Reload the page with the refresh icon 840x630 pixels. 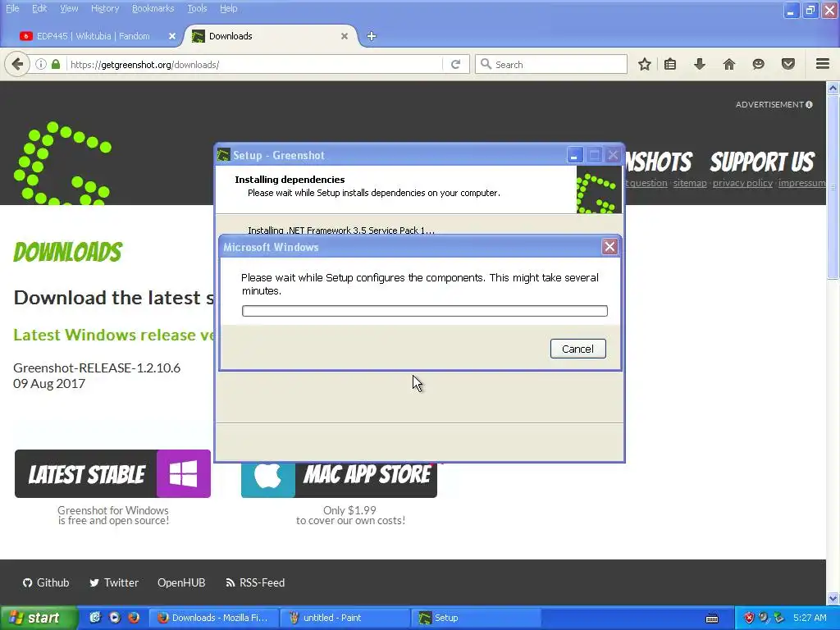point(455,64)
